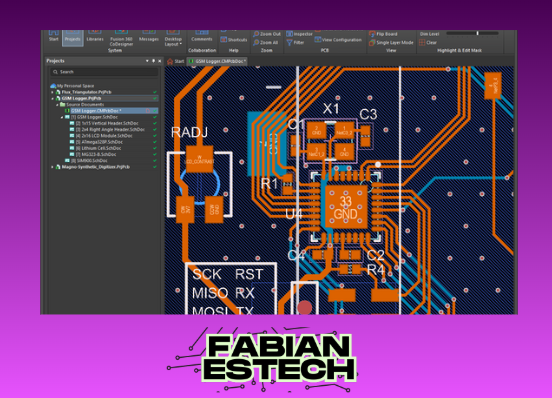Click the Clear mask icon
Viewport: 552px width, 398px height.
(x=422, y=43)
